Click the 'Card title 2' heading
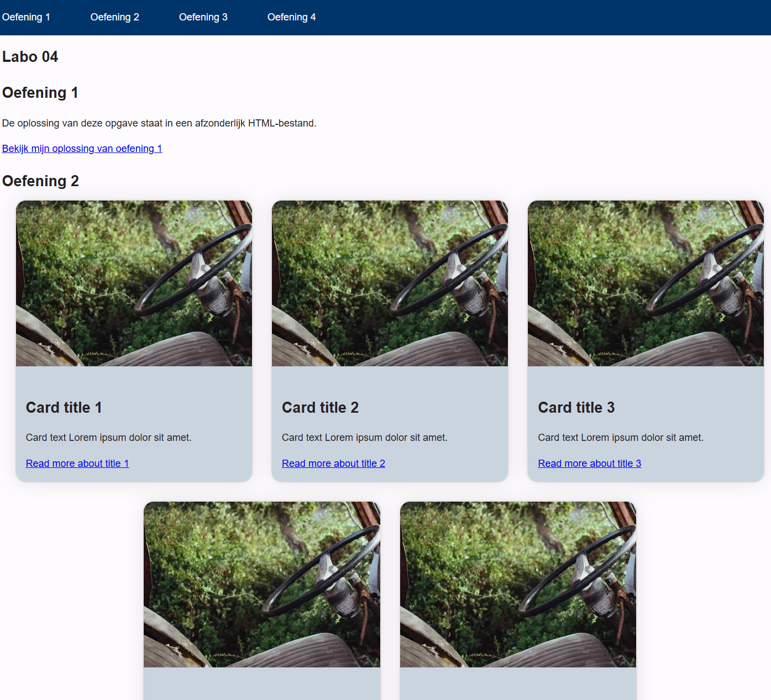Viewport: 771px width, 700px height. [x=320, y=408]
